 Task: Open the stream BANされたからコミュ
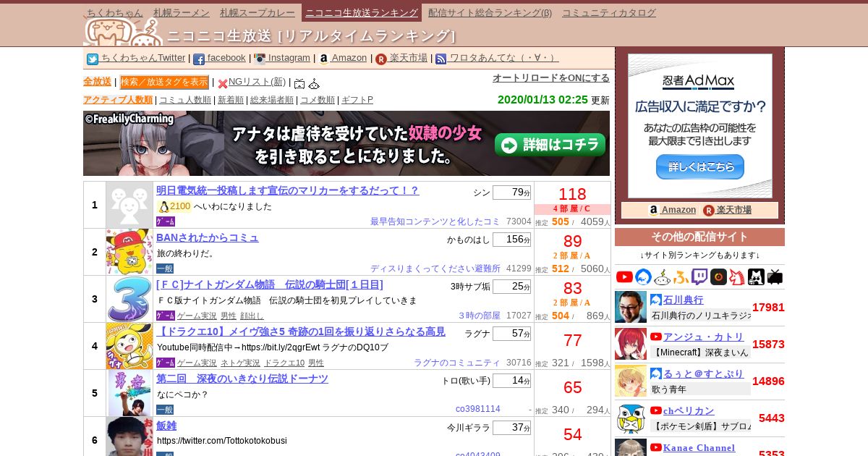208,237
